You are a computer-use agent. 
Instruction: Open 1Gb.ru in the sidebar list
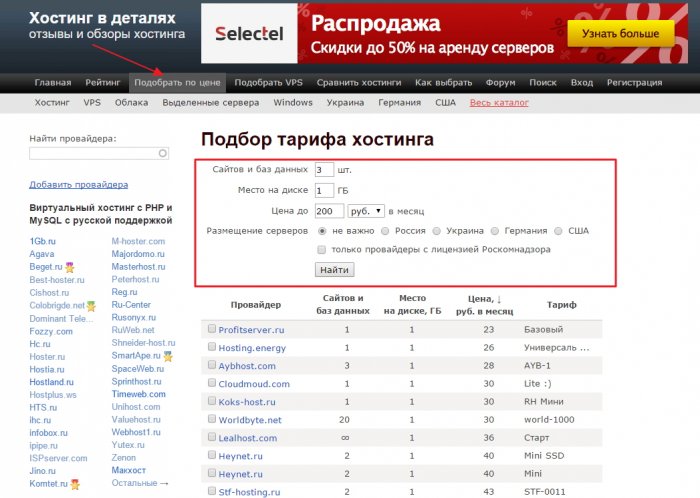pos(42,241)
